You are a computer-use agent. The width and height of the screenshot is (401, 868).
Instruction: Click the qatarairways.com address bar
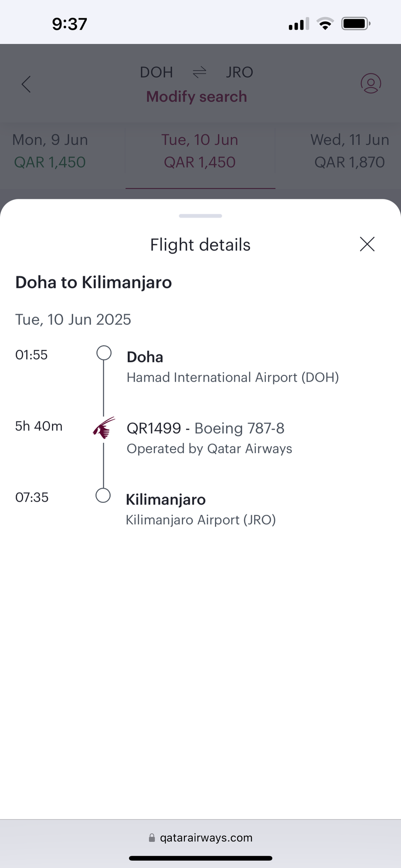tap(206, 838)
